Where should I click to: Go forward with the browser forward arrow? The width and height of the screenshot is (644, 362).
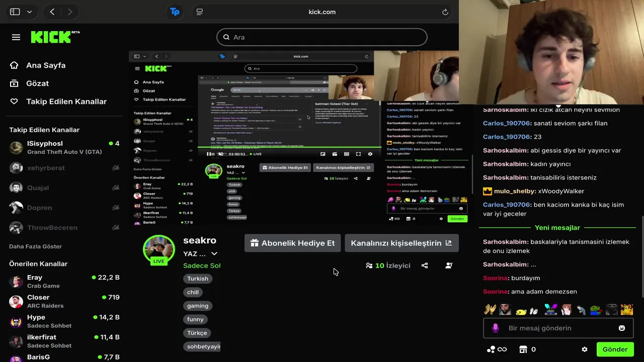[70, 12]
